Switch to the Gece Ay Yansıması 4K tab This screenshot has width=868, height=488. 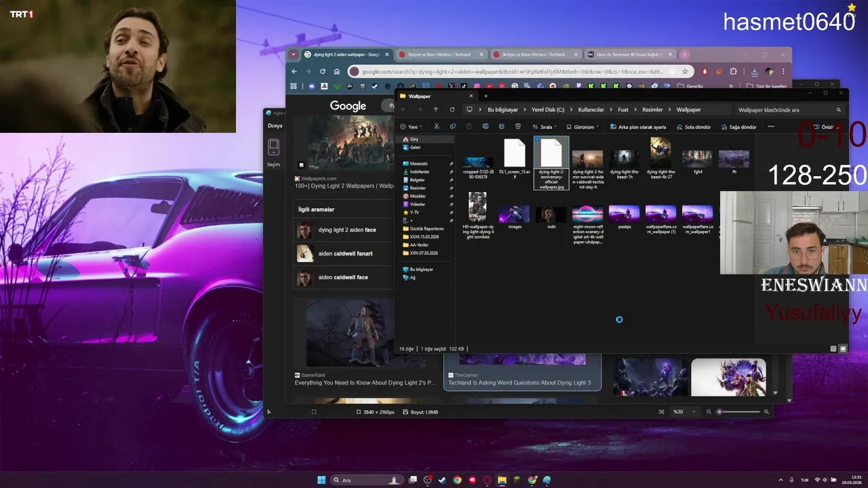[630, 54]
